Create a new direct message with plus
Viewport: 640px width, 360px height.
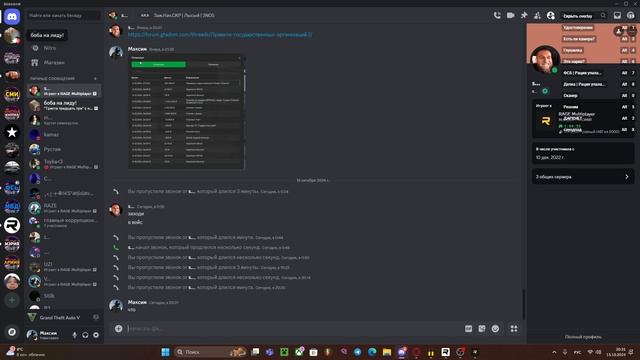(96, 78)
